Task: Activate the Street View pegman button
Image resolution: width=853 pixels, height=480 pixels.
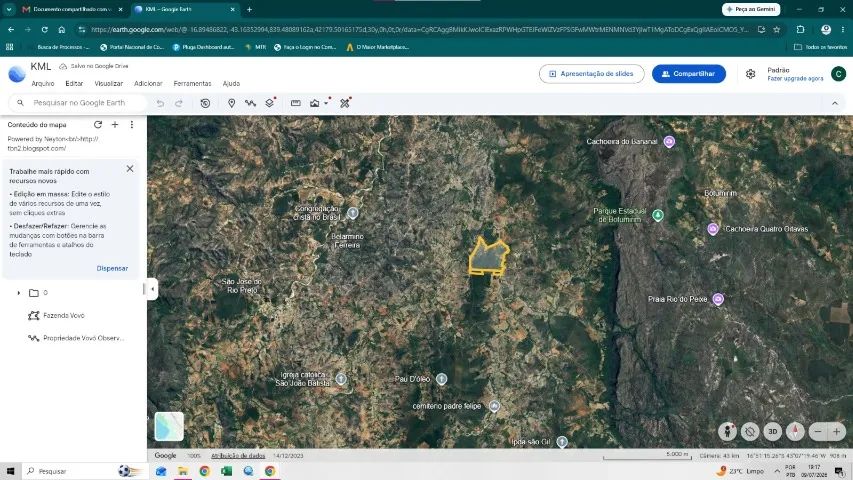Action: pos(727,432)
